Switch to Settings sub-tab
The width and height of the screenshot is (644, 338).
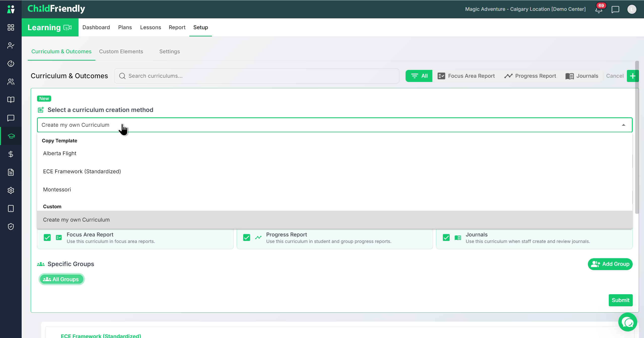pyautogui.click(x=170, y=52)
